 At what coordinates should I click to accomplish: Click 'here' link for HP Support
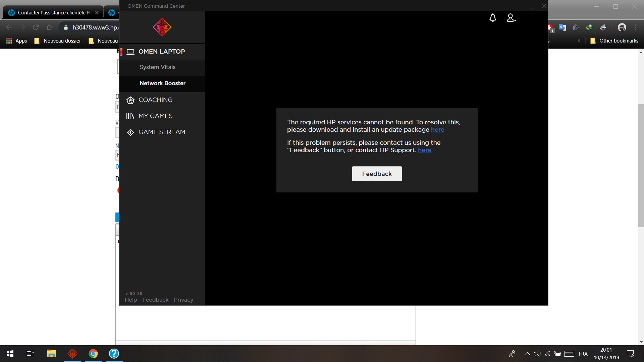(x=424, y=150)
